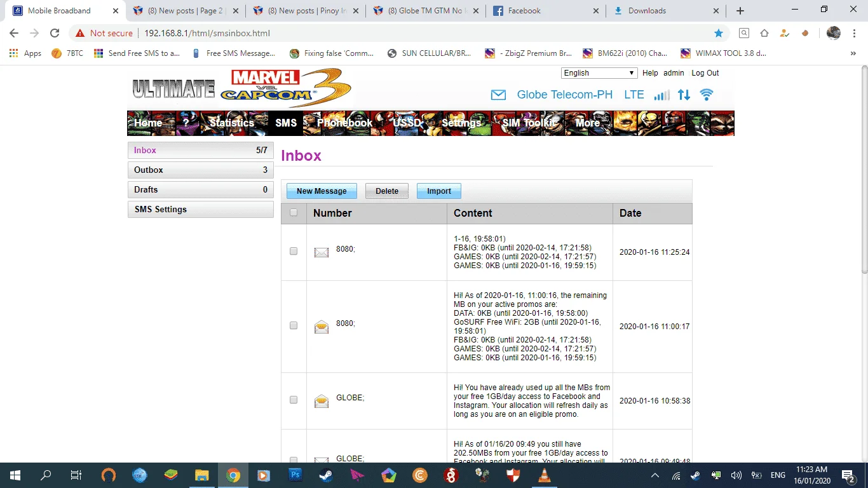Open the Outbox folder

pos(201,170)
